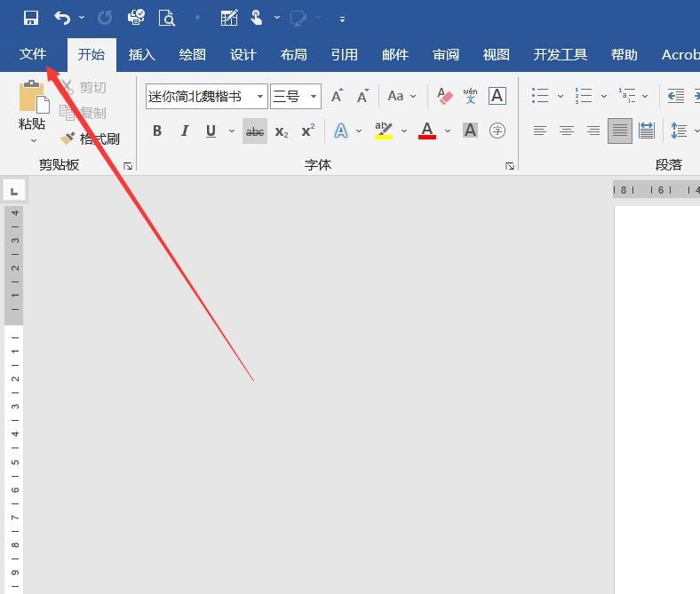Expand the 粘贴 options arrow
700x594 pixels.
pyautogui.click(x=34, y=140)
